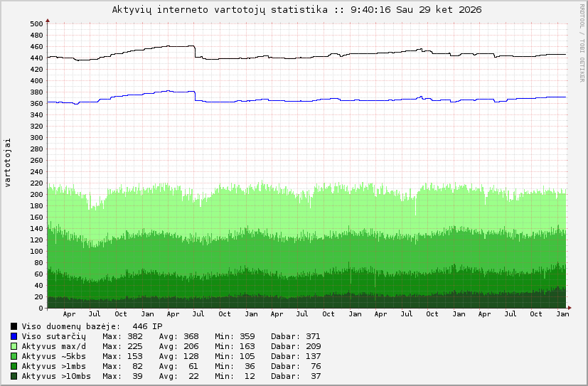
Task: Click the 0 tick label on y-axis
Action: 41,309
